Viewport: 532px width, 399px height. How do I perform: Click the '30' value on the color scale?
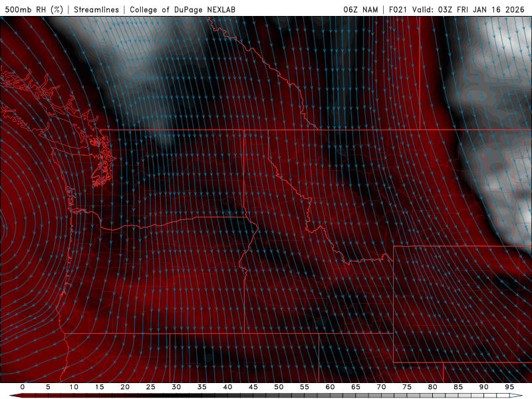[176, 387]
